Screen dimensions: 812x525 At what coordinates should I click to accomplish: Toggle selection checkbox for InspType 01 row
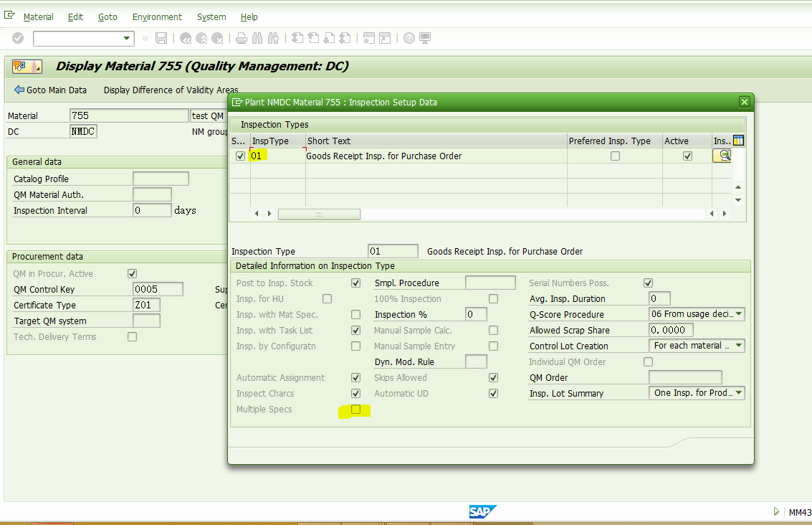(240, 156)
